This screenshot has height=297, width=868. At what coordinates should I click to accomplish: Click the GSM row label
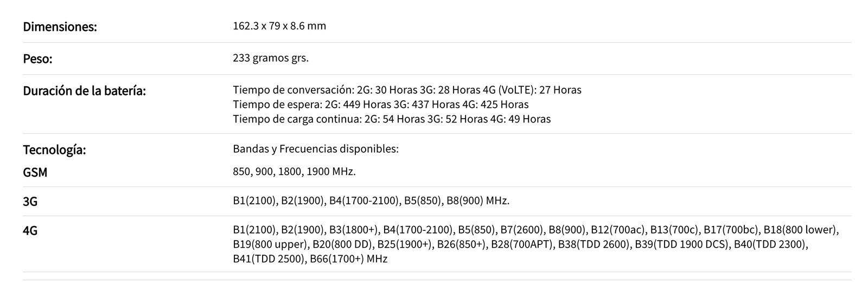pos(35,172)
